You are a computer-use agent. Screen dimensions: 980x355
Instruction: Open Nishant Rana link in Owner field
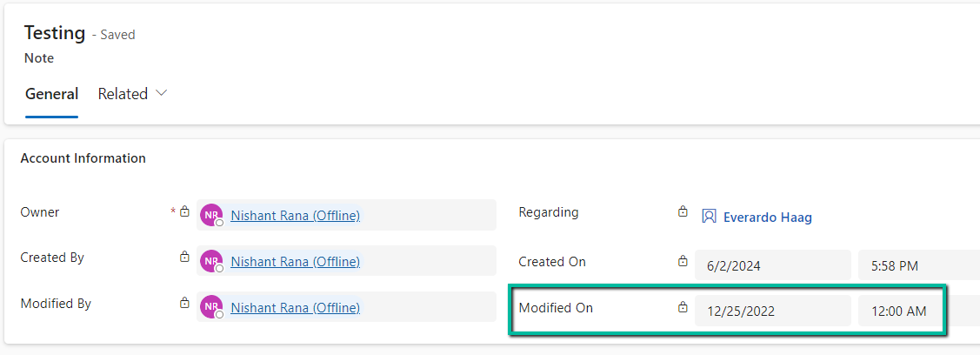point(295,215)
